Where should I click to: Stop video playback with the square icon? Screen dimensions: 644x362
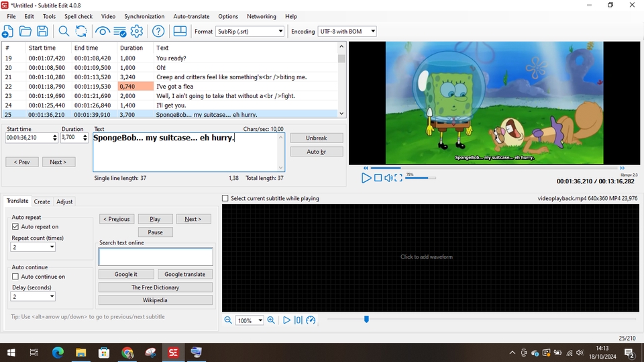click(x=378, y=178)
